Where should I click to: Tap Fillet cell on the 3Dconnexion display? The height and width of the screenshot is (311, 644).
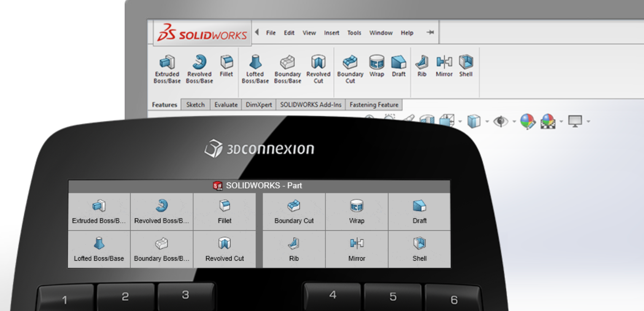pos(225,212)
